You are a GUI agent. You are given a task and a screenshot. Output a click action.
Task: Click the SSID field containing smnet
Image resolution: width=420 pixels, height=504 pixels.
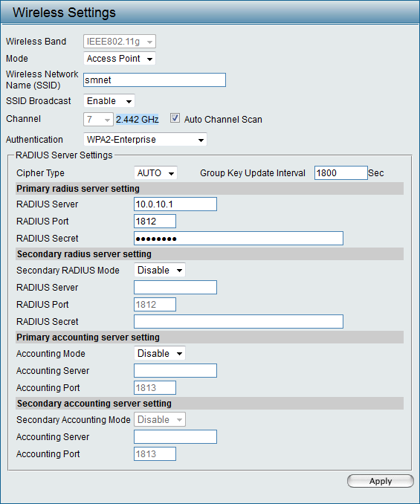click(155, 80)
